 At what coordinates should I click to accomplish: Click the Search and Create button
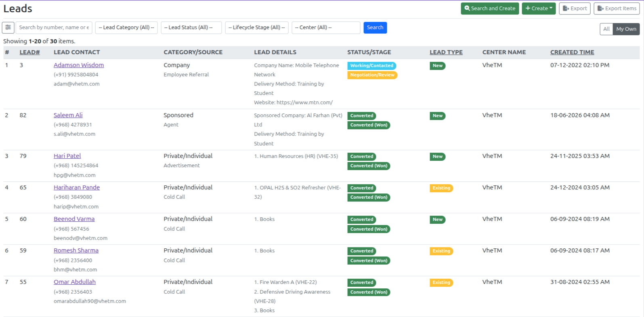tap(490, 8)
